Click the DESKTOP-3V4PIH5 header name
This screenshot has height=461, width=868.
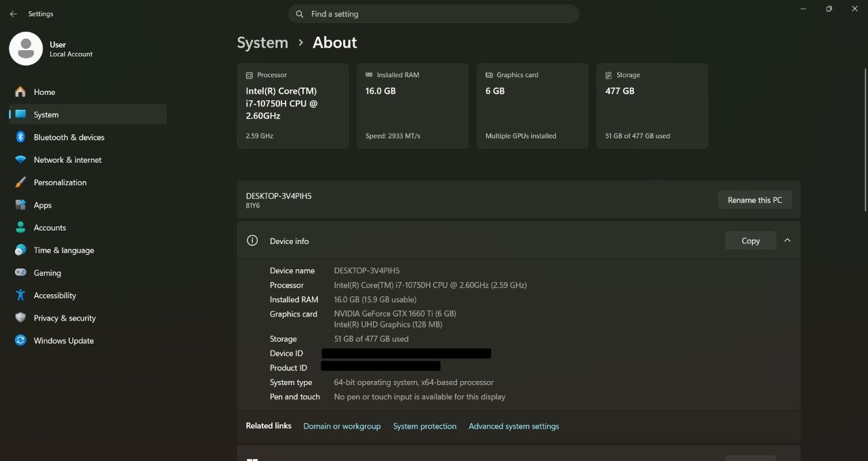(x=279, y=196)
